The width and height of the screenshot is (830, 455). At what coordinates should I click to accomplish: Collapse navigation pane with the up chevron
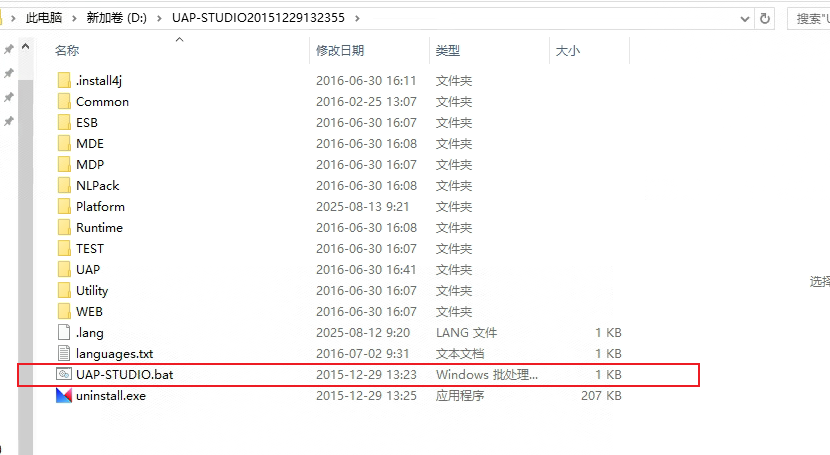[25, 47]
